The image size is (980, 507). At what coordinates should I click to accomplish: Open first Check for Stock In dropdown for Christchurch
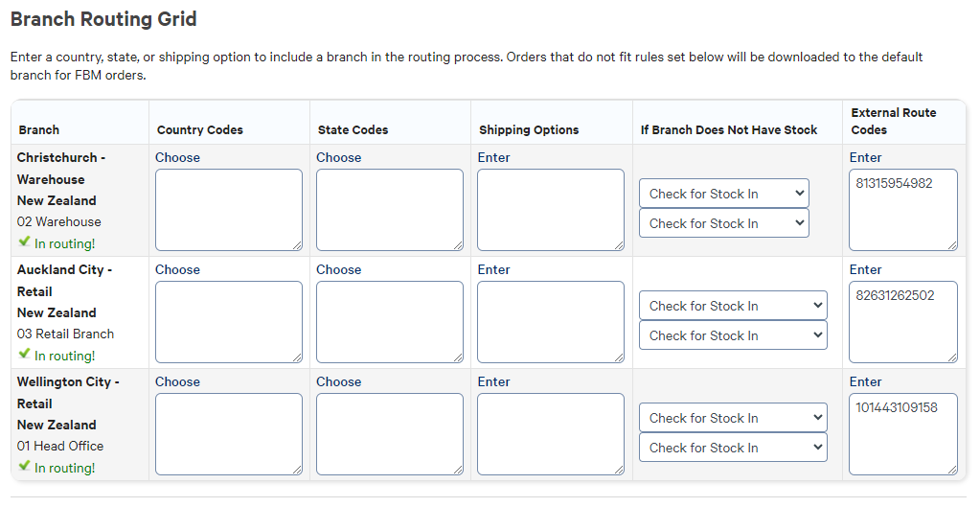pyautogui.click(x=723, y=194)
